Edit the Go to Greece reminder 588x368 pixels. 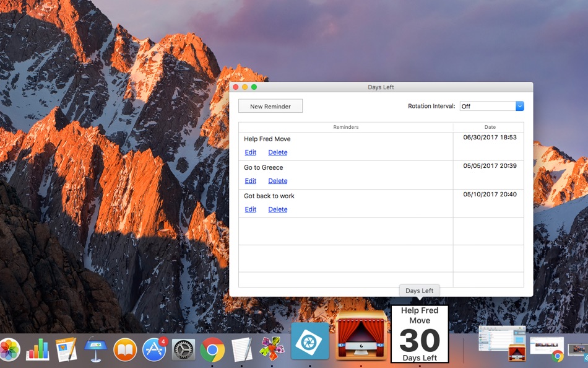point(250,181)
